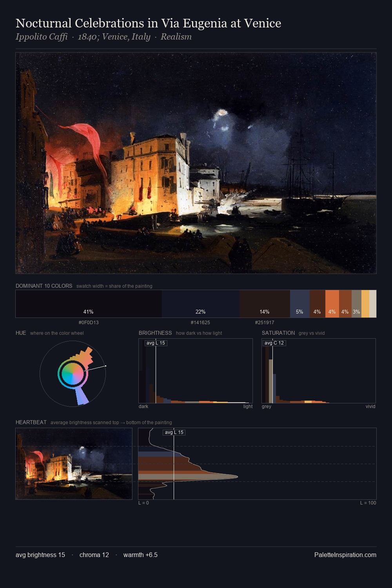Click the artist name Ippolito Caffi
The width and height of the screenshot is (392, 588).
pos(42,37)
